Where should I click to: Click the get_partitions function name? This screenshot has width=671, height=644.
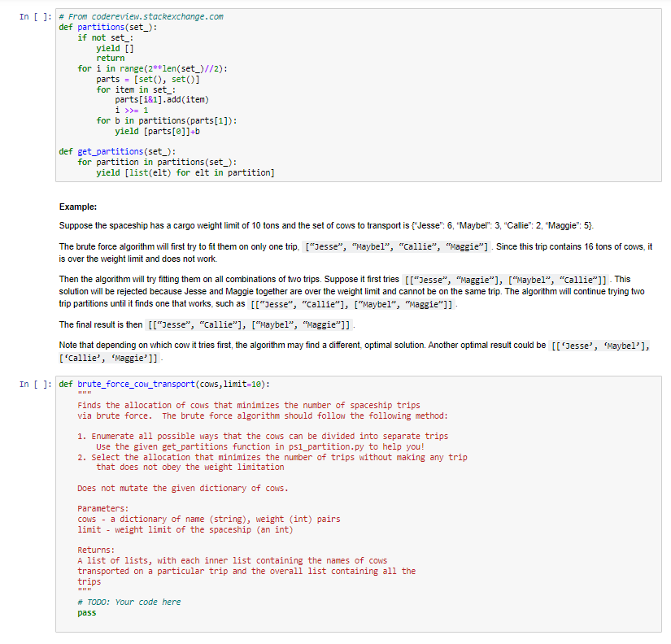pos(109,151)
